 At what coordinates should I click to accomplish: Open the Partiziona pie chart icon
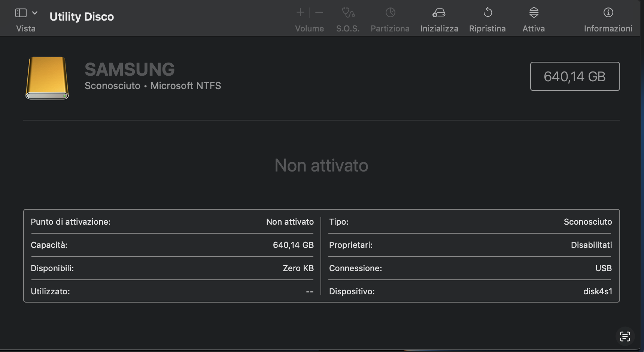(x=390, y=13)
